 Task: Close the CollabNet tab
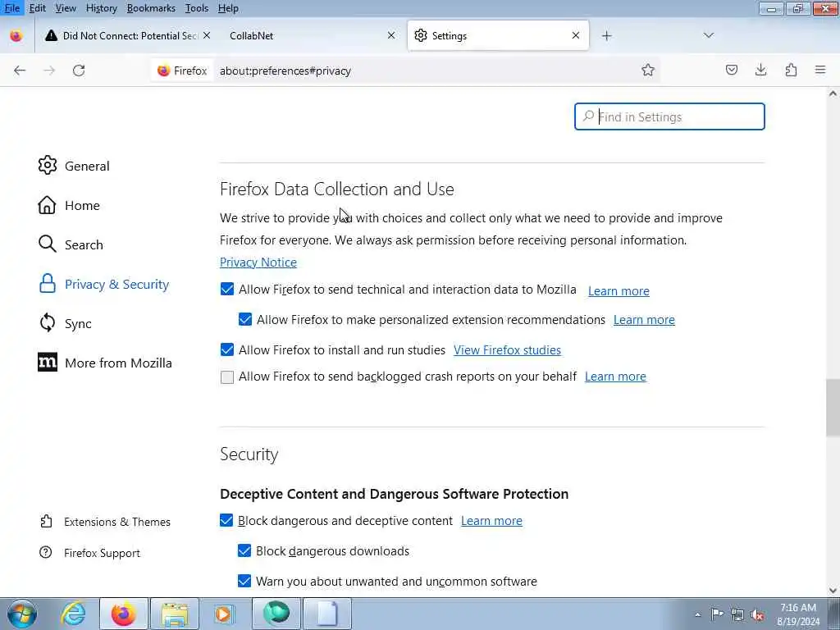pyautogui.click(x=391, y=35)
